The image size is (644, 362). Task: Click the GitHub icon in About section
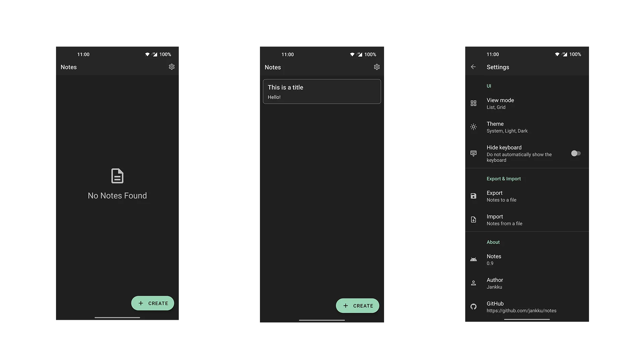click(473, 306)
